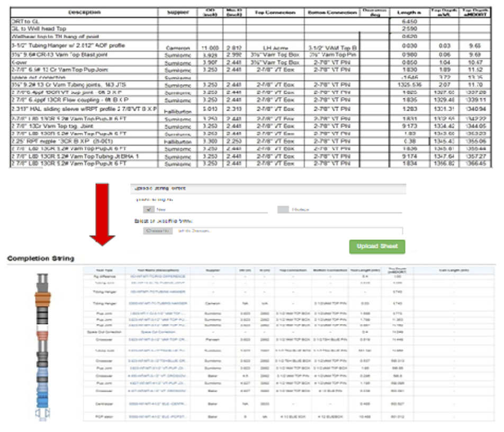Image resolution: width=504 pixels, height=432 pixels.
Task: Open the Rig difference row tool name link
Action: pyautogui.click(x=158, y=276)
